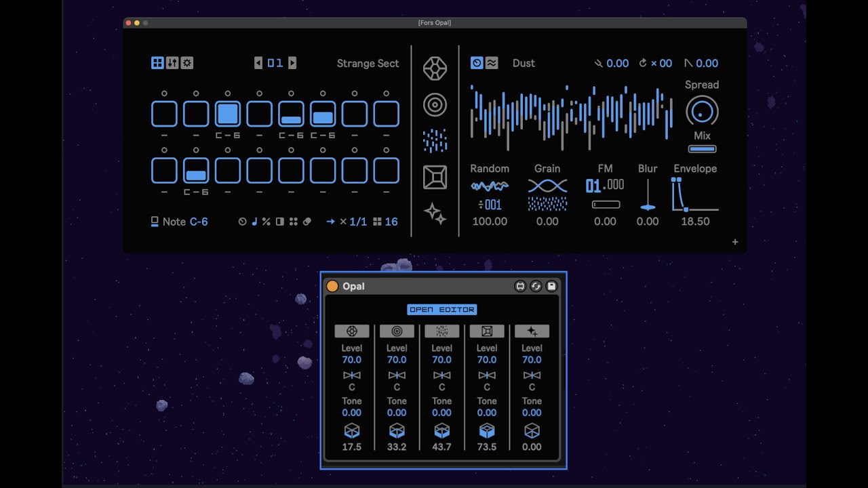Click the plus icon at the editor's bottom-right corner
868x488 pixels.
tap(735, 242)
